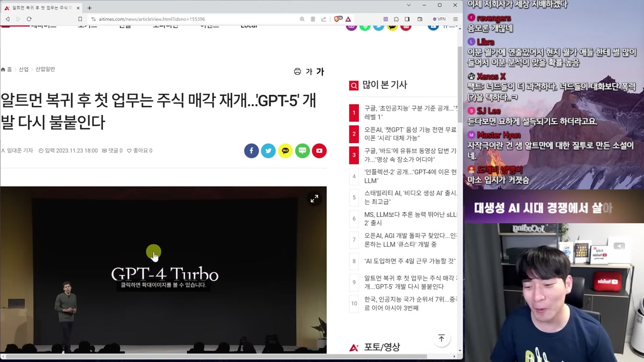The image size is (644, 362).
Task: Like the article with 좋아요 0
Action: tap(139, 150)
